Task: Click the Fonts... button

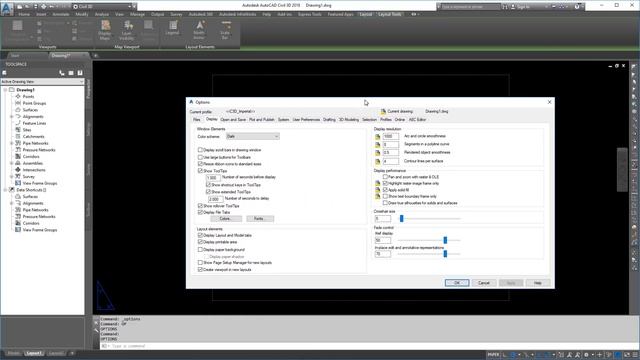Action: pos(260,219)
